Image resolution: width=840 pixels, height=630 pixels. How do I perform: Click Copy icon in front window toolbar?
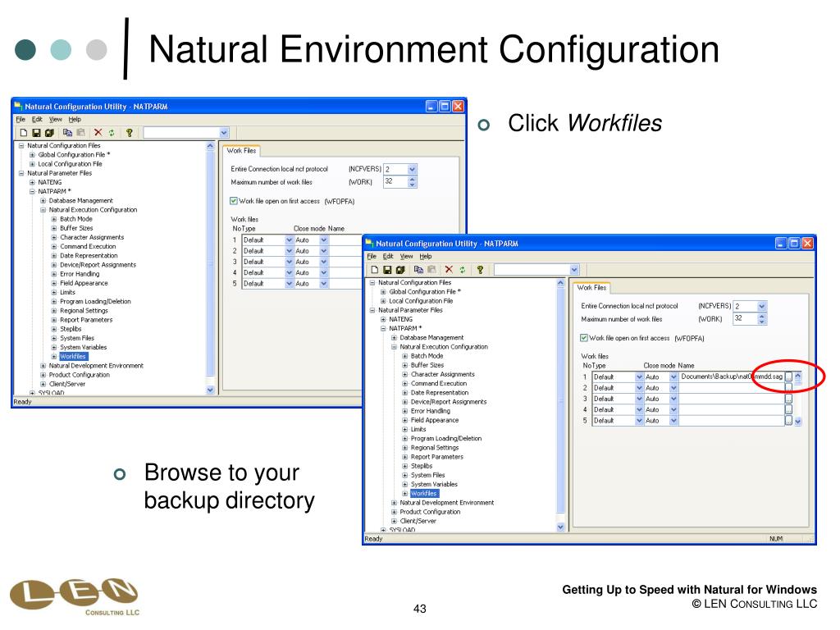(419, 269)
